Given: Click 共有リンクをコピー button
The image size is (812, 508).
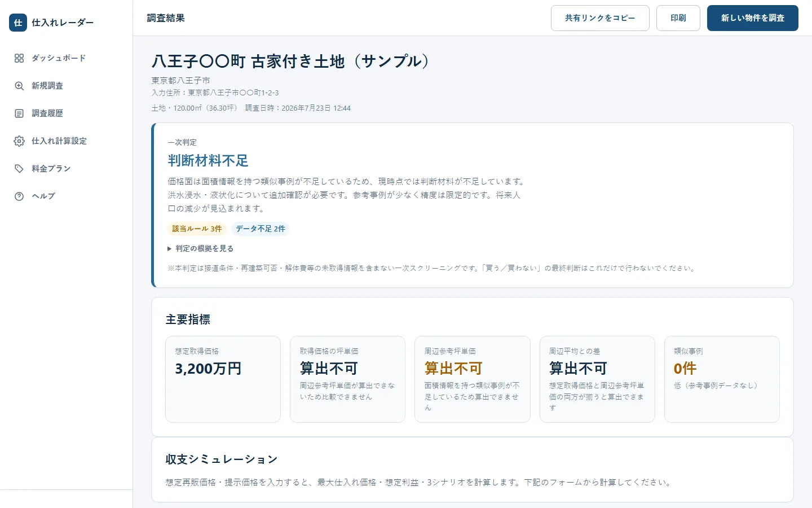Looking at the screenshot, I should [x=600, y=18].
